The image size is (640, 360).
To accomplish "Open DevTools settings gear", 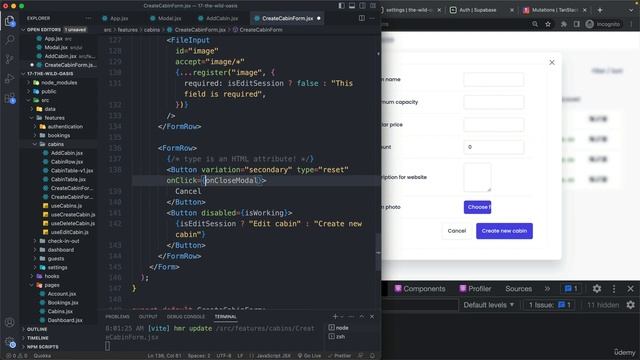I will [x=597, y=289].
